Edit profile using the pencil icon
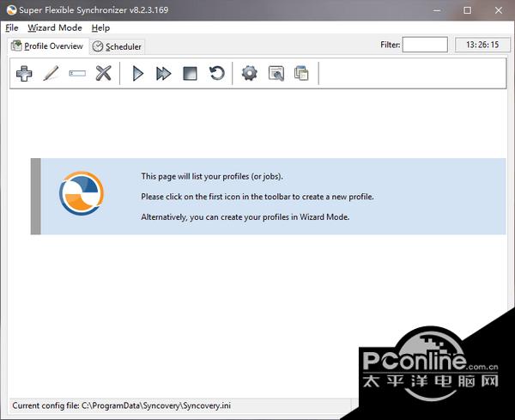The width and height of the screenshot is (515, 420). pos(51,73)
